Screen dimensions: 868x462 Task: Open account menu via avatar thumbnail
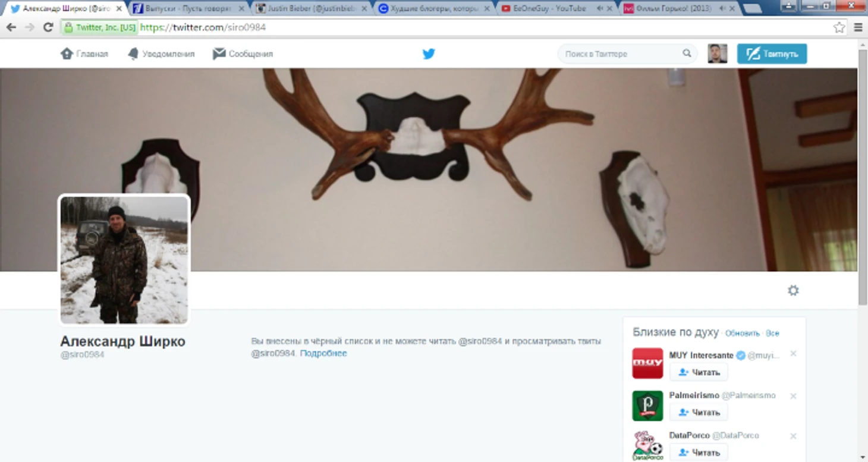[718, 54]
